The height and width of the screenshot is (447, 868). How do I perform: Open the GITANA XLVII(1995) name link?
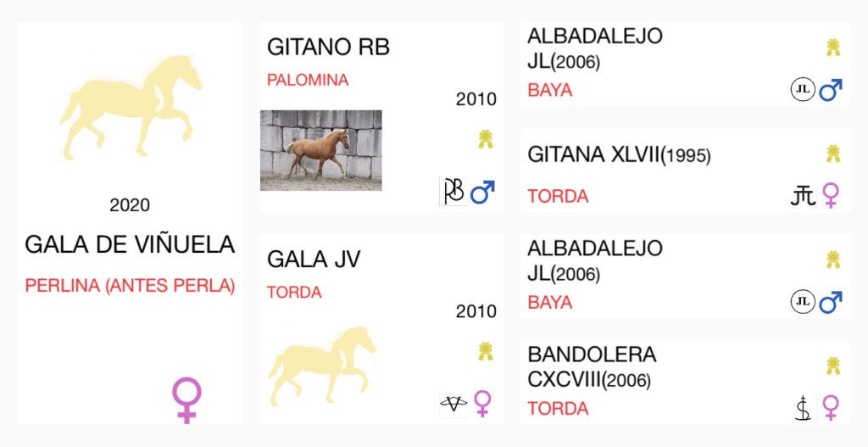click(x=619, y=156)
